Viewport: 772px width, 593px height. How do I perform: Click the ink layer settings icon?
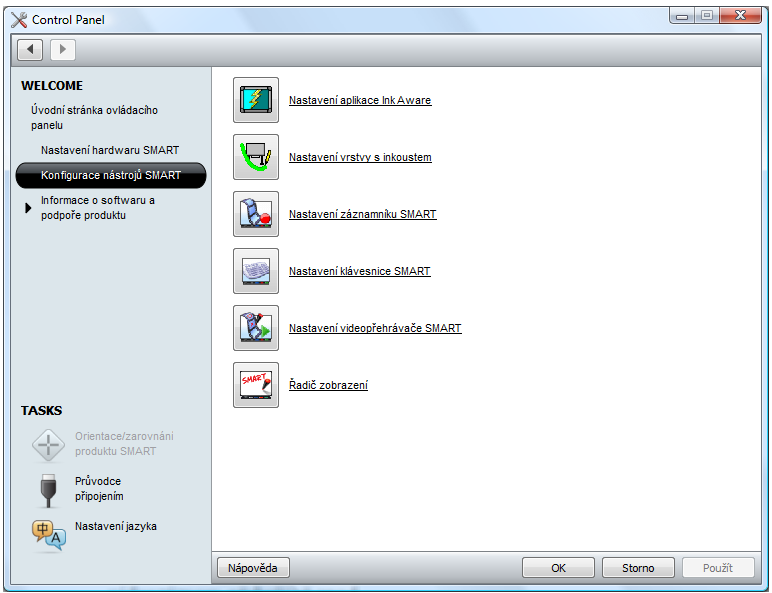tap(256, 157)
